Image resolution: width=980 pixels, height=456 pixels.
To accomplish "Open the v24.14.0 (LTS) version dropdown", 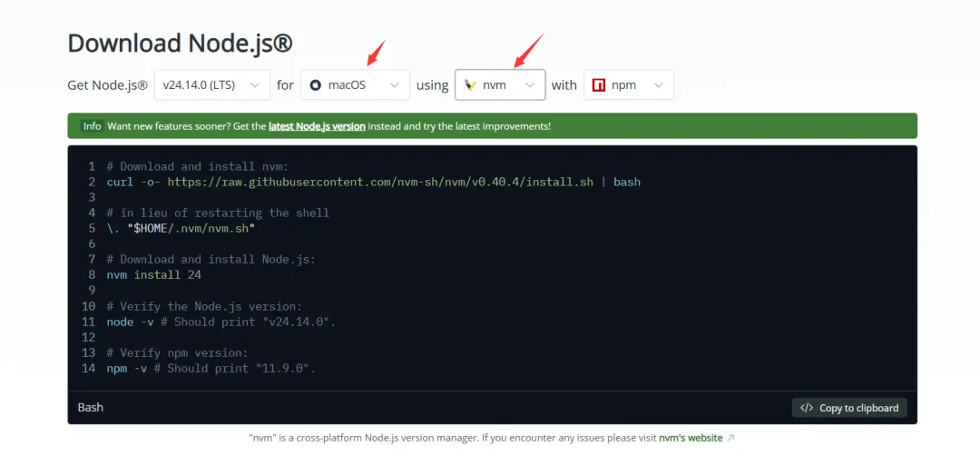I will point(211,84).
